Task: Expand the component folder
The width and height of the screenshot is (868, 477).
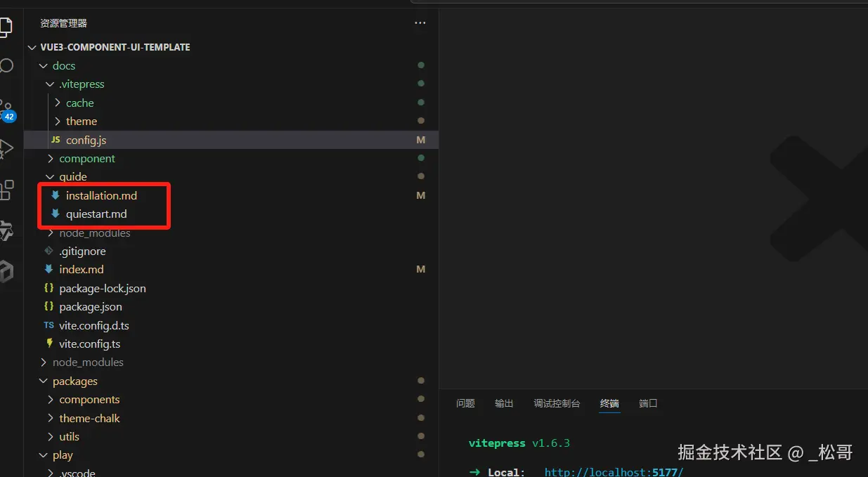Action: pyautogui.click(x=51, y=158)
